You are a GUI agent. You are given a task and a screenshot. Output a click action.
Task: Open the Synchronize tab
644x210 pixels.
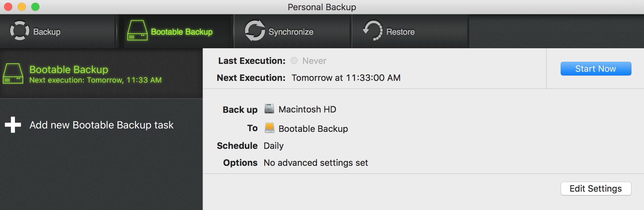click(x=293, y=31)
